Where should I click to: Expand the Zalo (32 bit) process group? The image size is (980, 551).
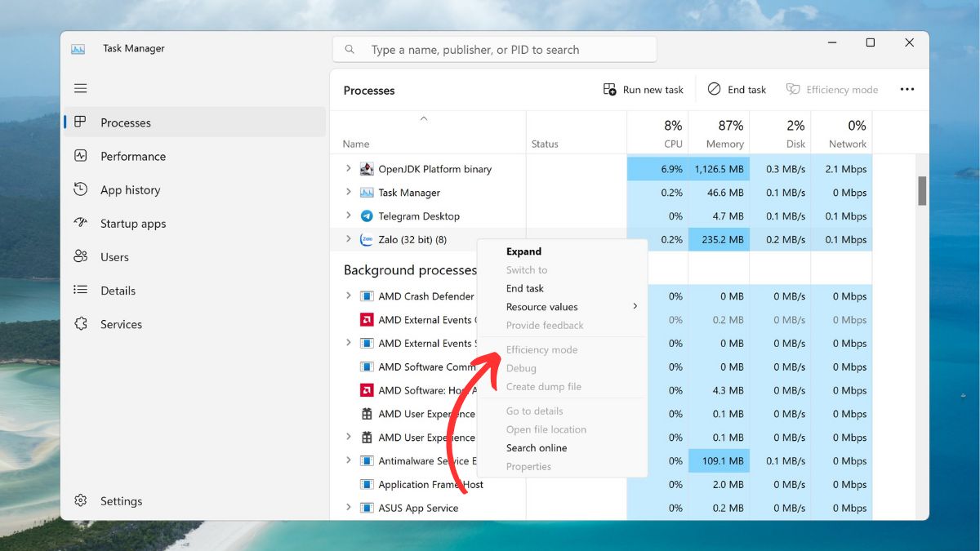coord(348,239)
